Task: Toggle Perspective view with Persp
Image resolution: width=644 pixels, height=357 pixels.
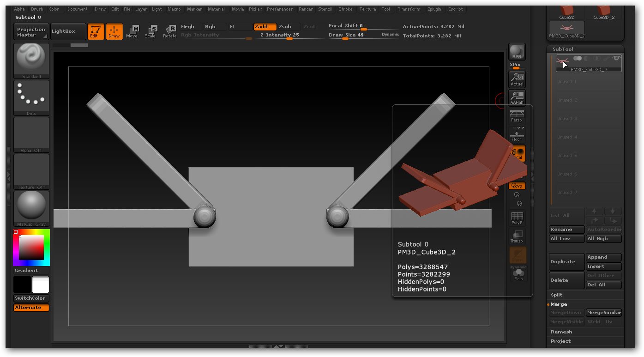Action: (x=517, y=116)
